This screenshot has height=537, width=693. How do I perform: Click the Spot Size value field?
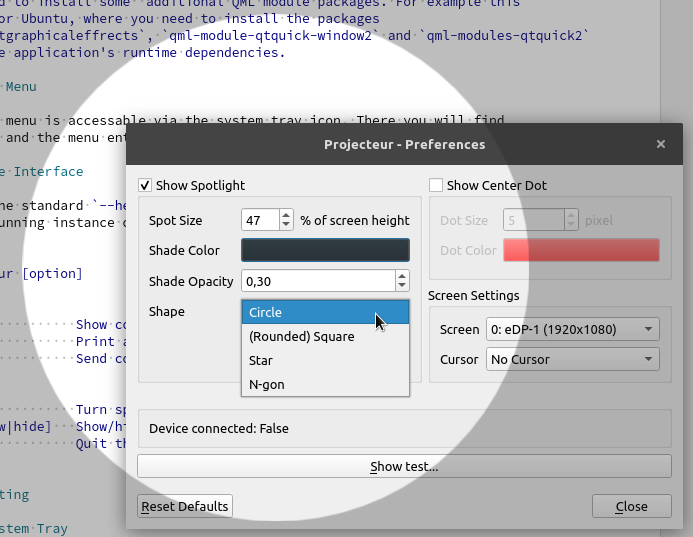(260, 220)
